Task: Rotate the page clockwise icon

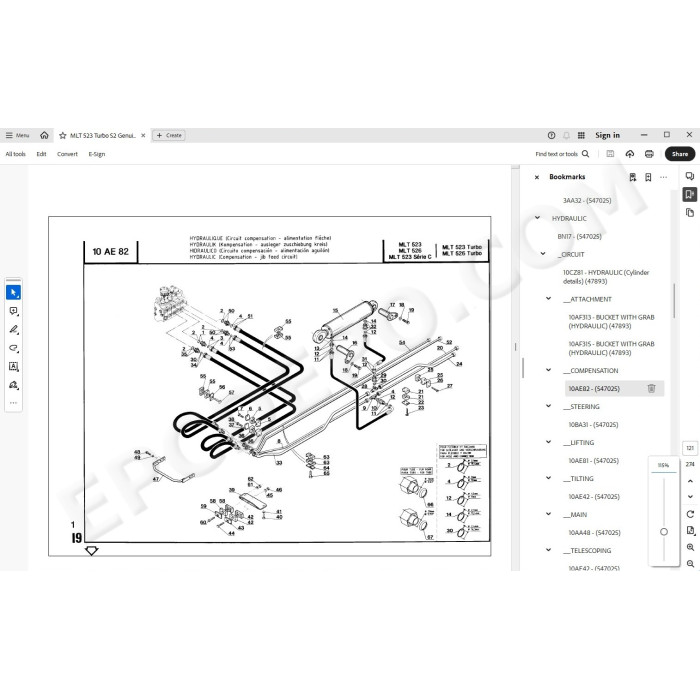Action: 690,514
